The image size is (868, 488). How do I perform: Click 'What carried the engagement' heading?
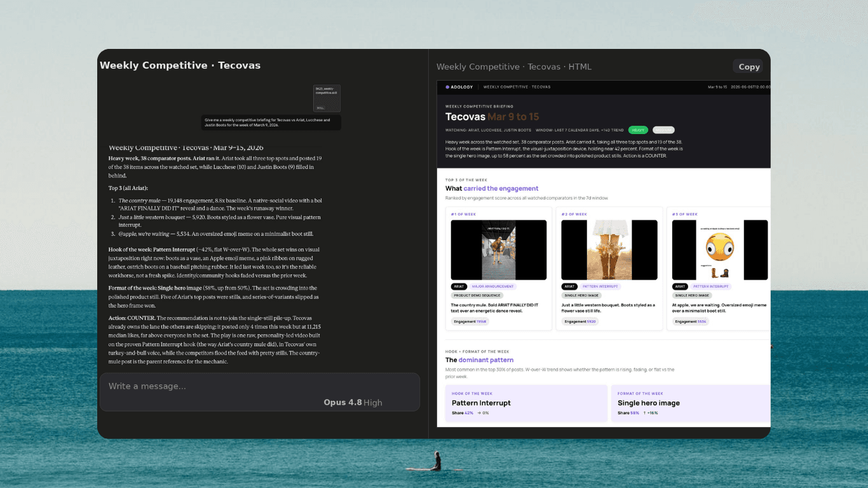point(492,189)
